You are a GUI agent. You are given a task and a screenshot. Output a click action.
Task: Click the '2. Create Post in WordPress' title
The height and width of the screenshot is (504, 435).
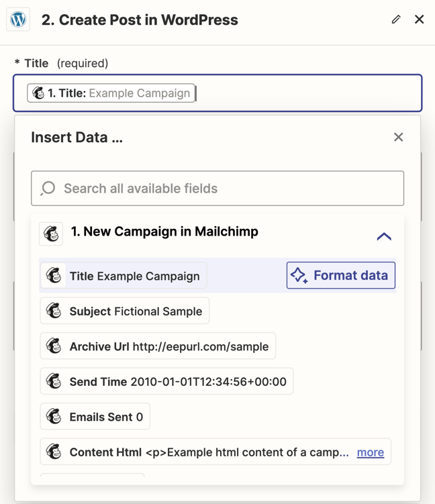pos(140,20)
